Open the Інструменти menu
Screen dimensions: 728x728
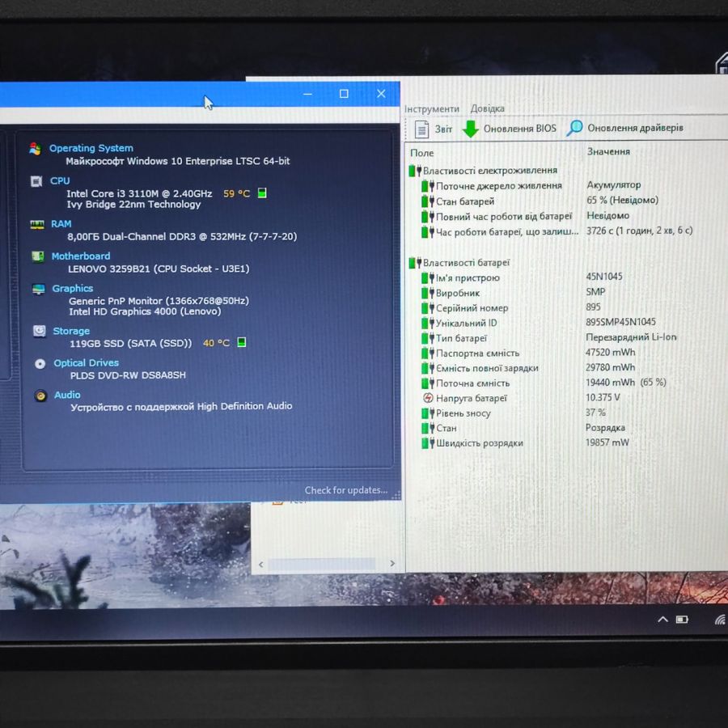tap(432, 108)
